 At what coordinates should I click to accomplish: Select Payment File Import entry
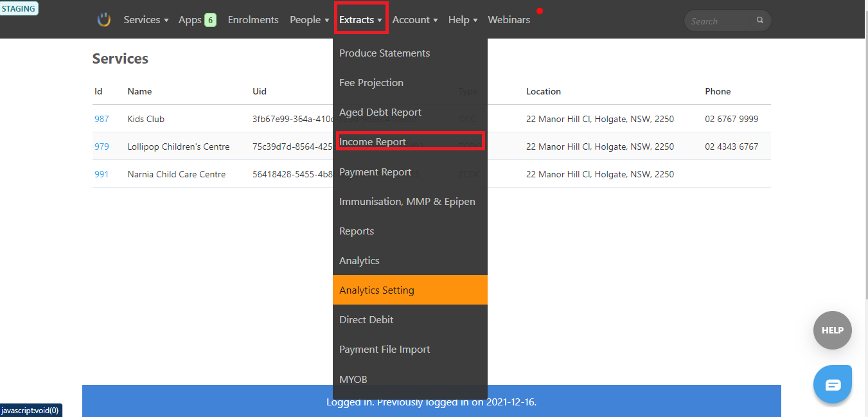410,350
